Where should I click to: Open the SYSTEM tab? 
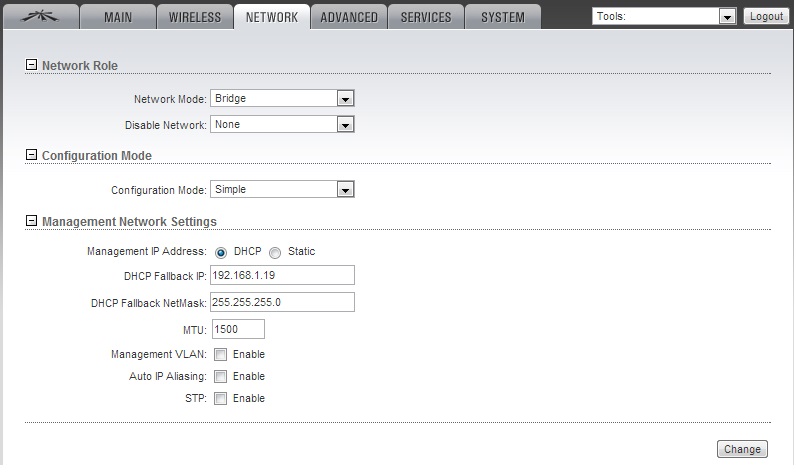coord(503,17)
